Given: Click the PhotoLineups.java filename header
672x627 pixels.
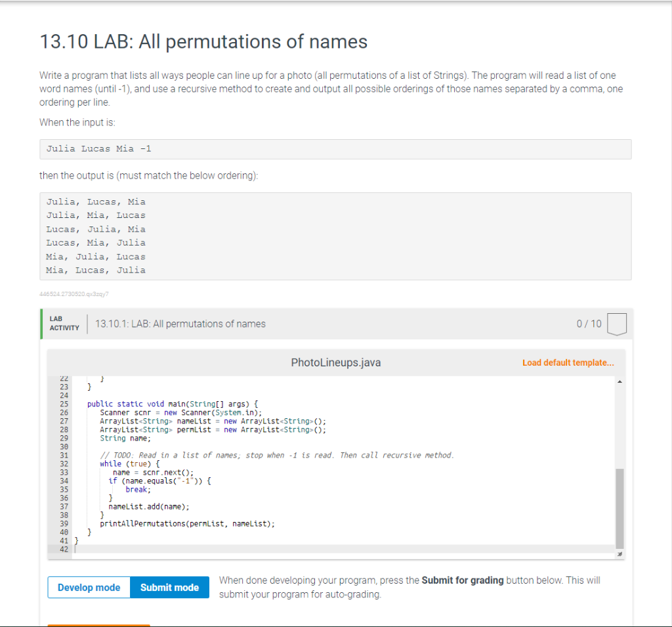Looking at the screenshot, I should click(335, 362).
